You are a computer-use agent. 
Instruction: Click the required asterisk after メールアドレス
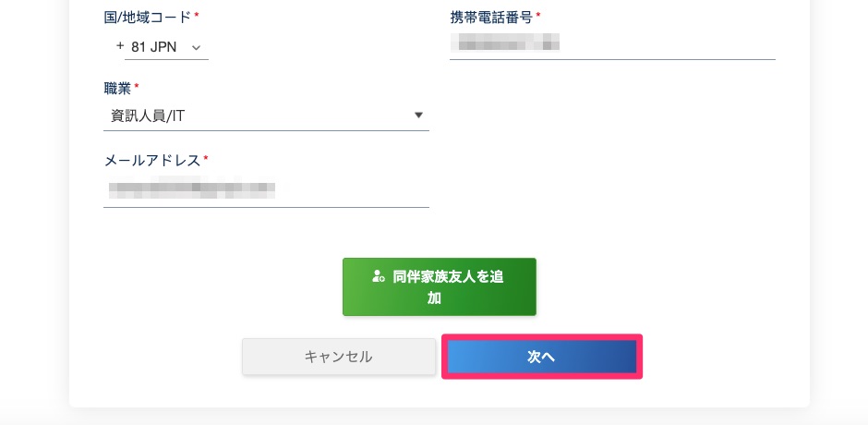(206, 160)
